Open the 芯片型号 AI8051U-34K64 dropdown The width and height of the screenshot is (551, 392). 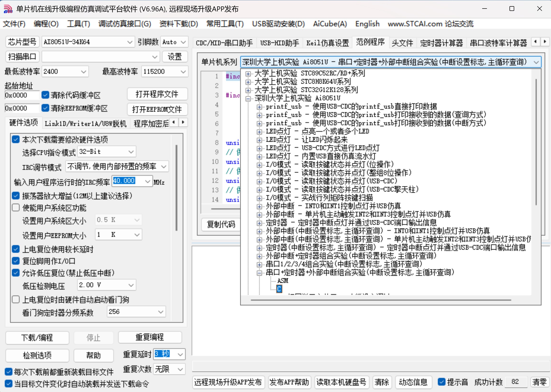tap(88, 42)
